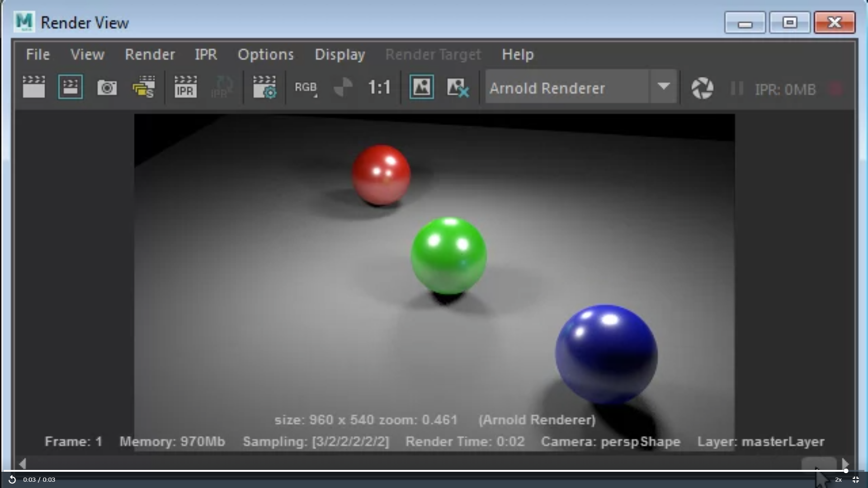
Task: Toggle the RGB channel display
Action: [306, 87]
